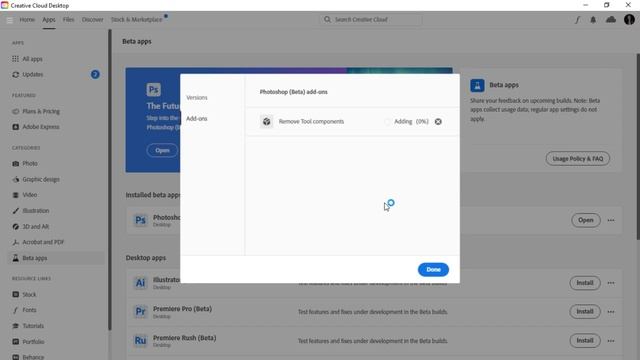This screenshot has height=360, width=640.
Task: Select All apps in sidebar
Action: pyautogui.click(x=32, y=59)
